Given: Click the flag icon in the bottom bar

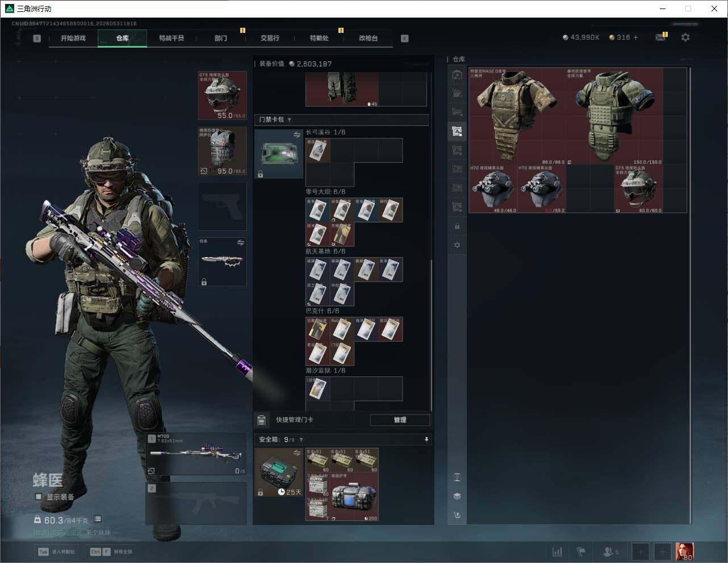Looking at the screenshot, I should point(581,552).
